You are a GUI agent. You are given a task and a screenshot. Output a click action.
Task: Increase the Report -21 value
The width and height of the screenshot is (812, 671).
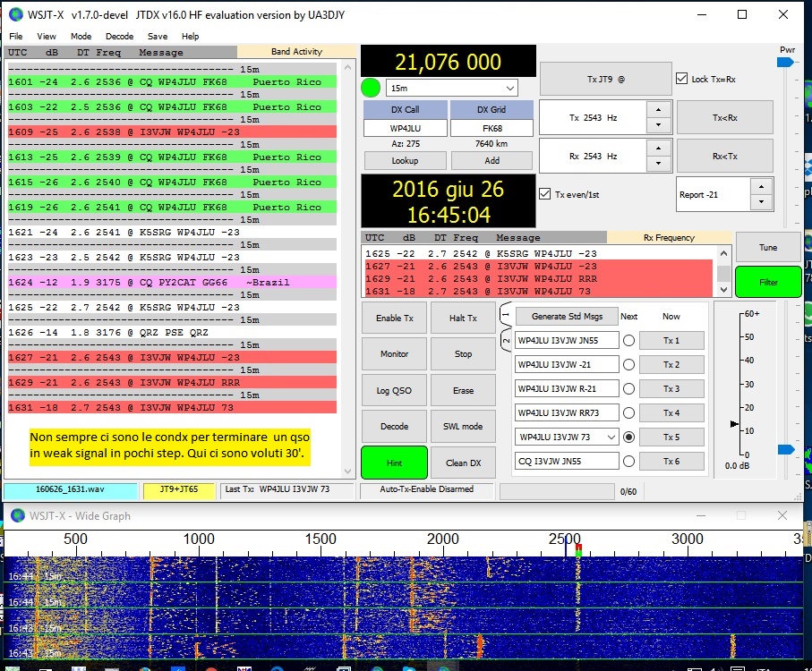[761, 187]
